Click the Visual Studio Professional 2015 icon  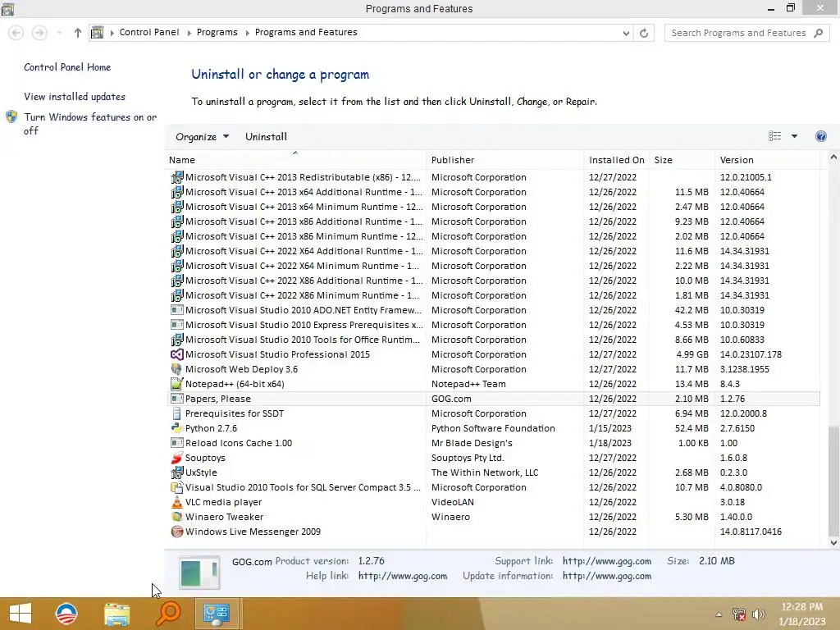click(177, 354)
